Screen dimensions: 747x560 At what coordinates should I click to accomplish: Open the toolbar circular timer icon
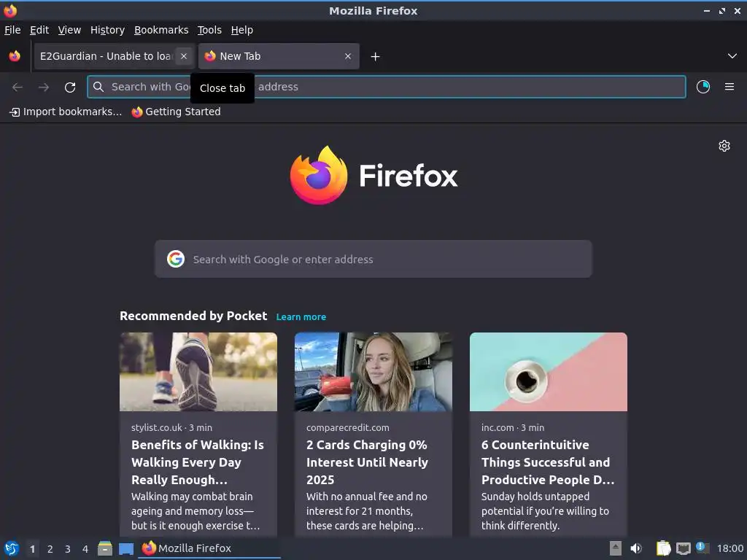coord(703,87)
